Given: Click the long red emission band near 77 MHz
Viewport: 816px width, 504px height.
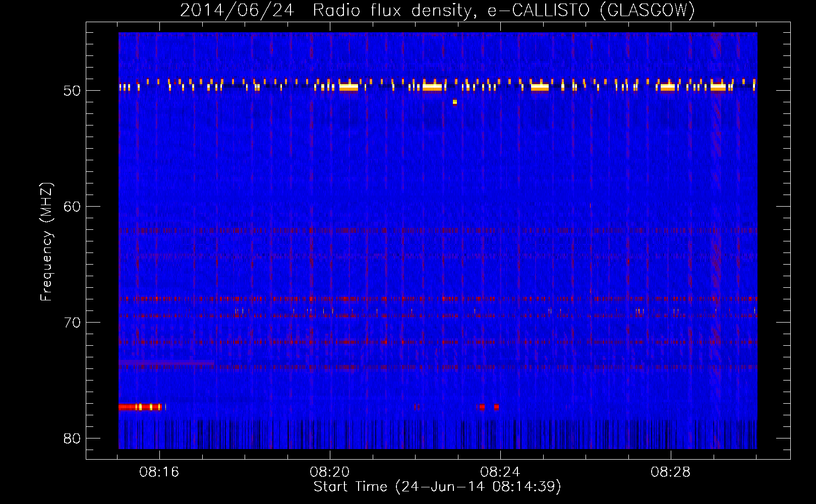Looking at the screenshot, I should point(141,407).
